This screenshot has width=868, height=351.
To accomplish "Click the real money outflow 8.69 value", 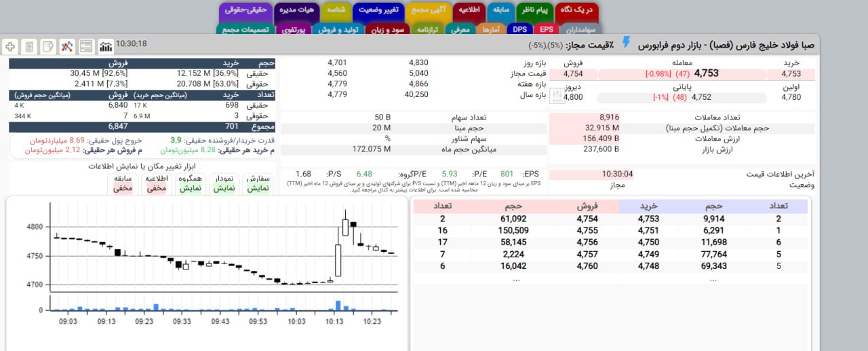I will coord(77,140).
